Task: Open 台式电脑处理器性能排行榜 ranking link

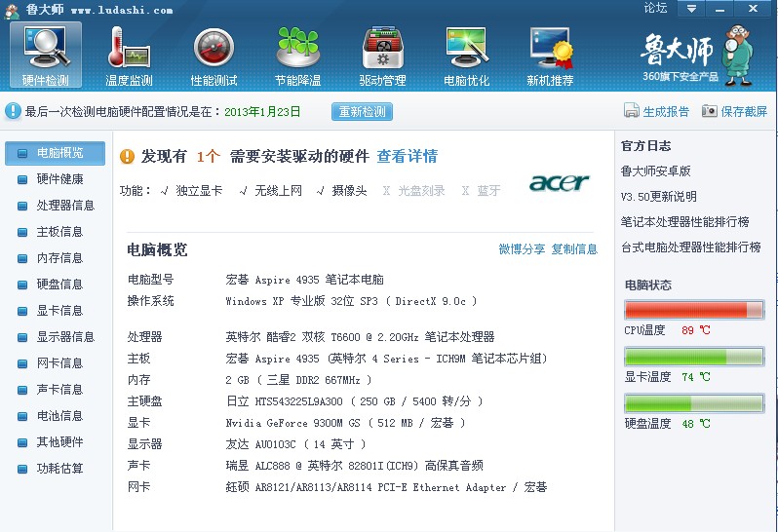Action: [x=690, y=247]
